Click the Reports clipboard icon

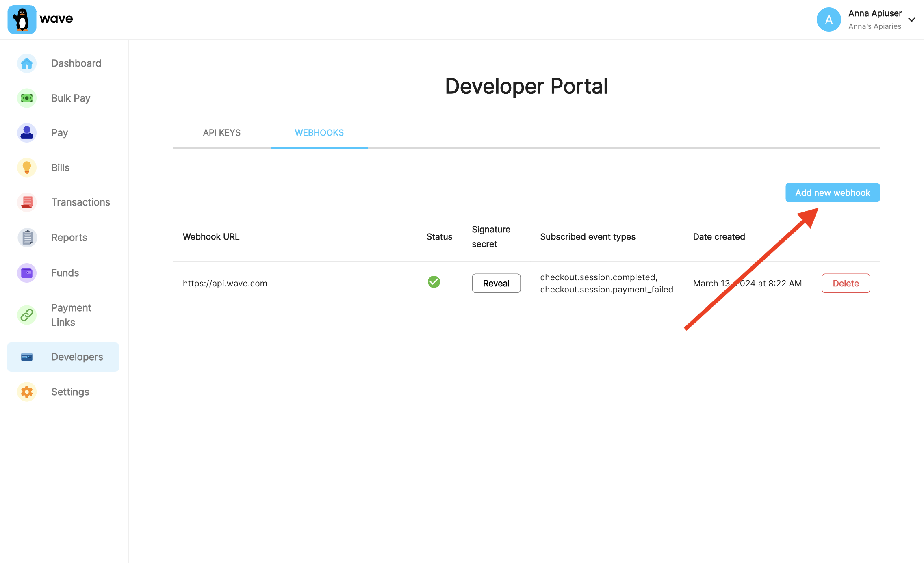tap(26, 237)
